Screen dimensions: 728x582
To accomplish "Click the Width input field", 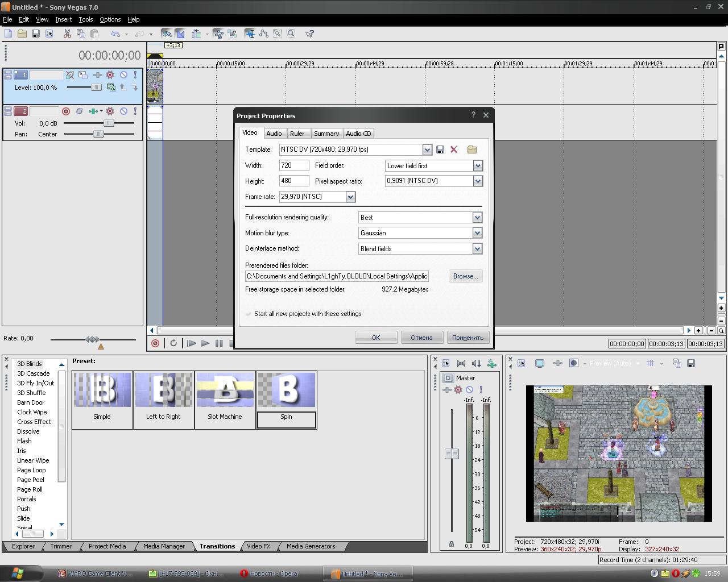I will pyautogui.click(x=294, y=165).
